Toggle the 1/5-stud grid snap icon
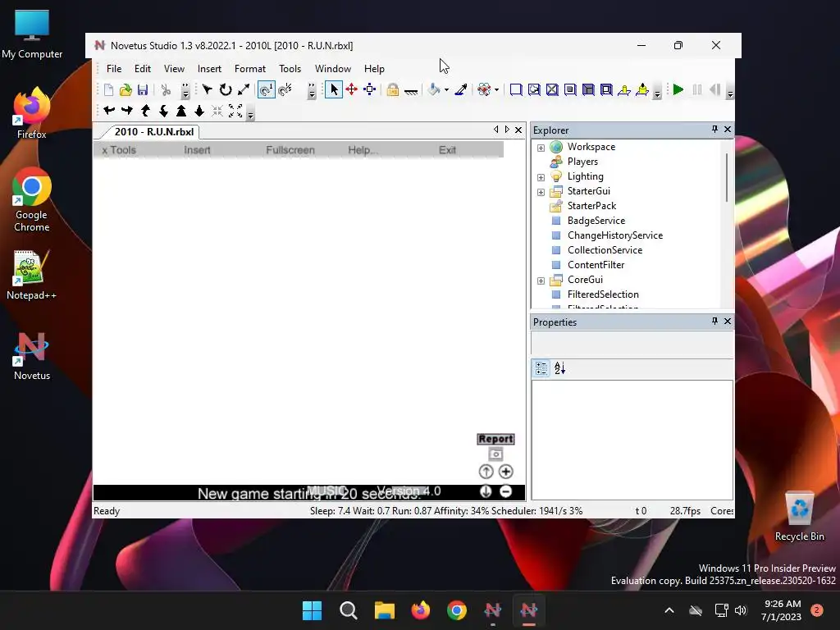This screenshot has height=630, width=840. tap(285, 90)
